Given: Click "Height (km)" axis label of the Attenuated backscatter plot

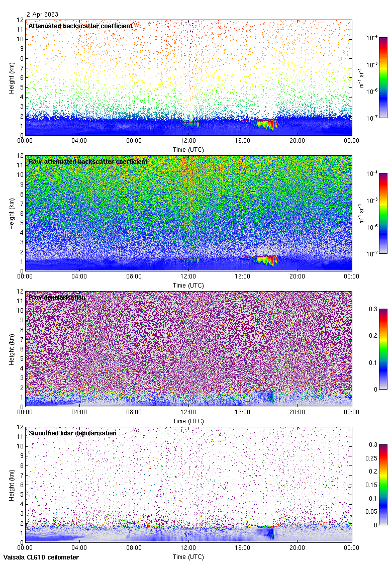Looking at the screenshot, I should 12,78.
